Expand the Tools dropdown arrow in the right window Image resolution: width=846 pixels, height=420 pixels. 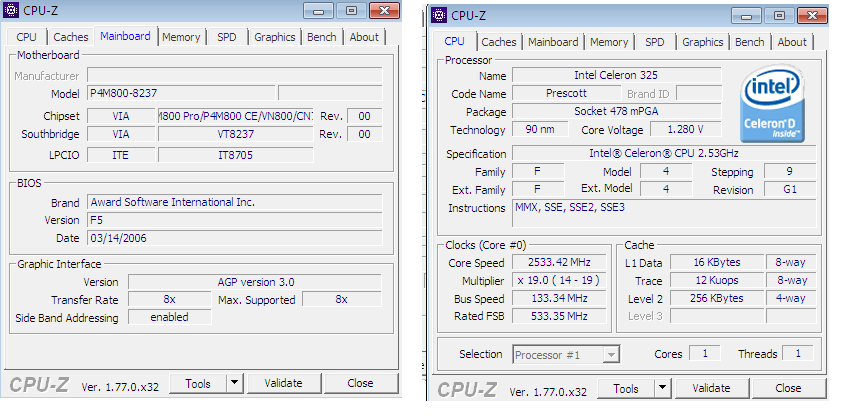663,388
